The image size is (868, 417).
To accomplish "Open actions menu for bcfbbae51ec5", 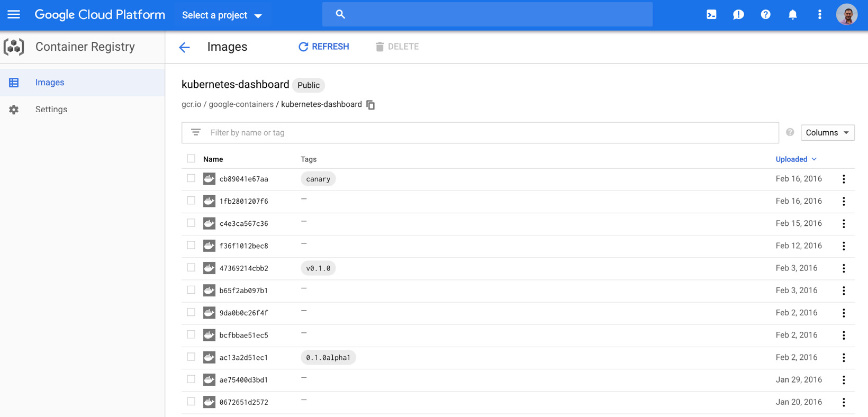I will tap(844, 335).
